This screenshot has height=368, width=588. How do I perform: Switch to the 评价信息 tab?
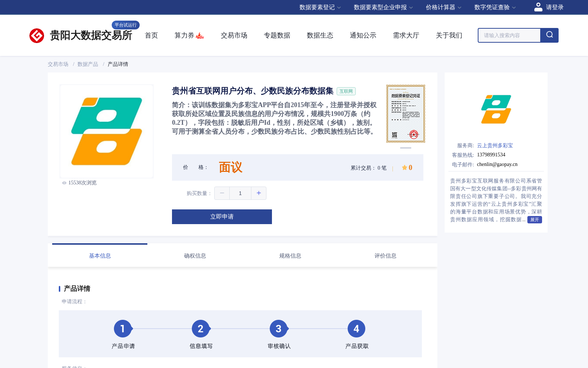pyautogui.click(x=386, y=256)
